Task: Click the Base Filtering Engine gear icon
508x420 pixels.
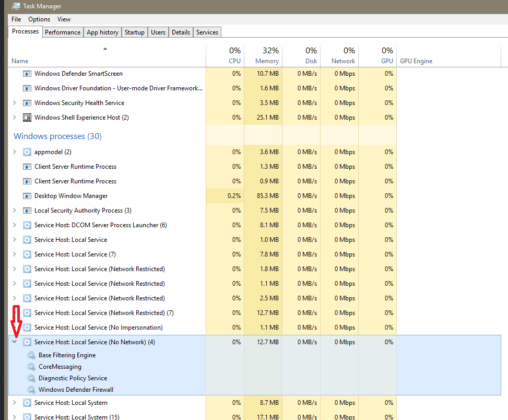Action: [x=31, y=355]
